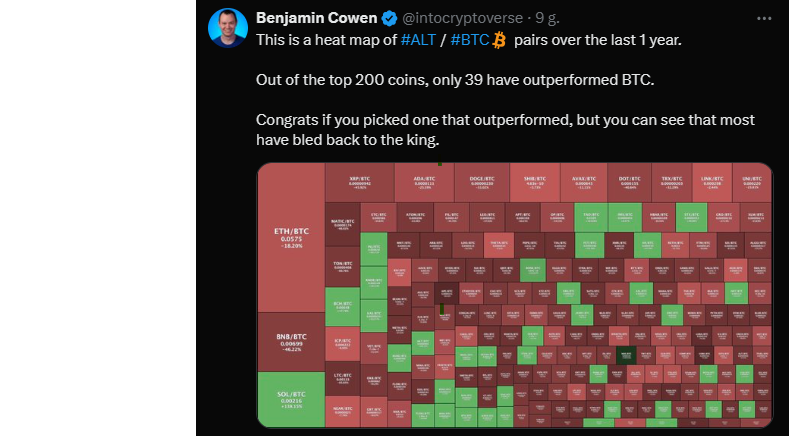Choose the DOGE/BTC heatmap tile
The height and width of the screenshot is (436, 789).
click(x=482, y=182)
